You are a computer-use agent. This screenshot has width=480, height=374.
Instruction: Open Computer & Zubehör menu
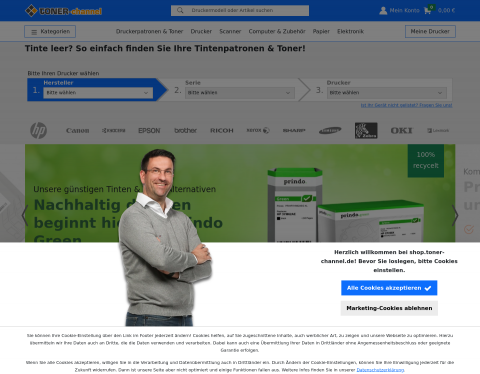(x=277, y=31)
